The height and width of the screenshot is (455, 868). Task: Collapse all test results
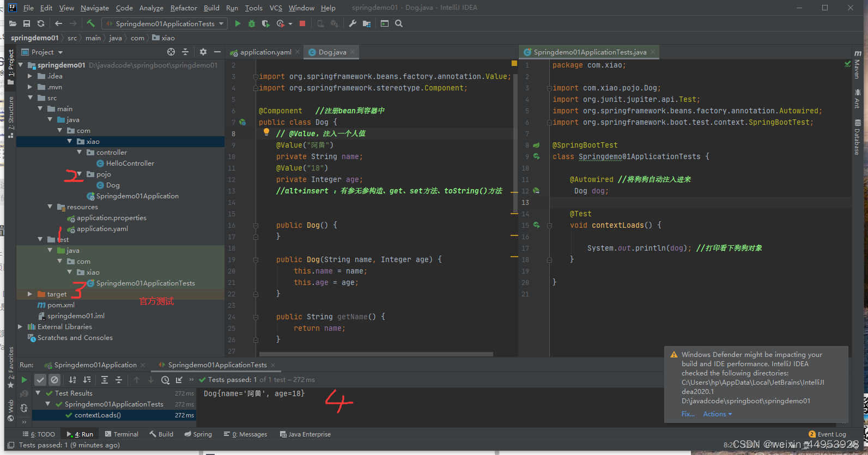coord(119,380)
